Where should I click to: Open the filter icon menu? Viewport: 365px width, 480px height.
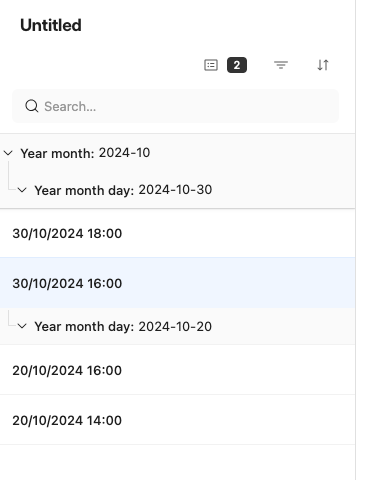pos(281,65)
